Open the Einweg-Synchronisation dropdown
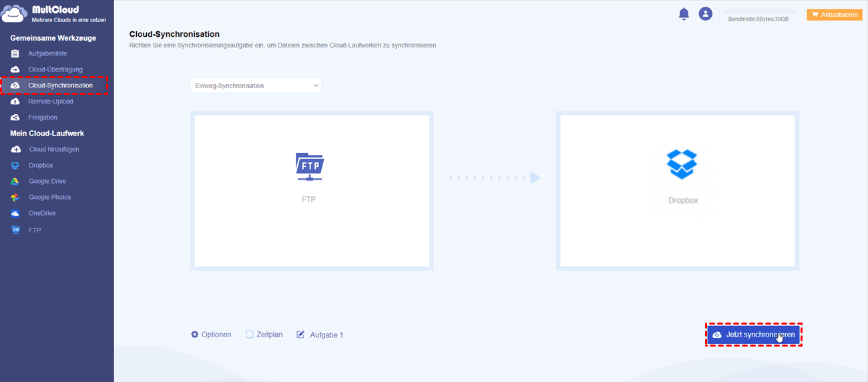Viewport: 868px width, 382px height. [x=256, y=85]
